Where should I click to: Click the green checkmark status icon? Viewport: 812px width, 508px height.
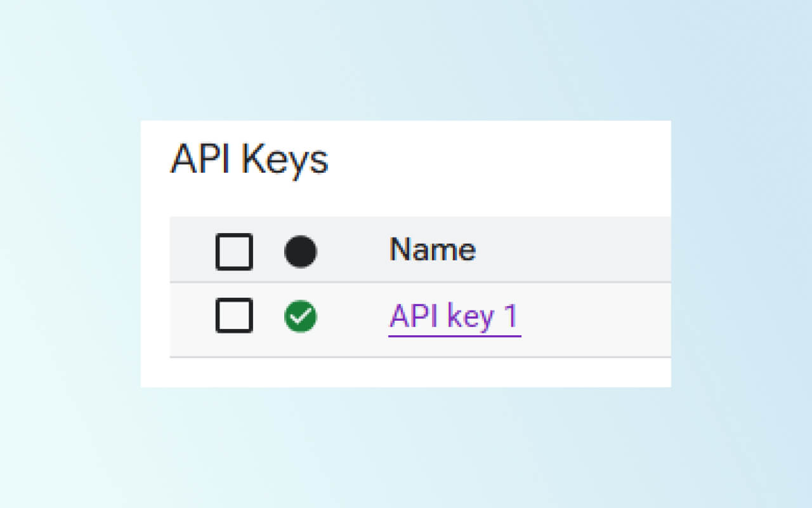coord(301,316)
